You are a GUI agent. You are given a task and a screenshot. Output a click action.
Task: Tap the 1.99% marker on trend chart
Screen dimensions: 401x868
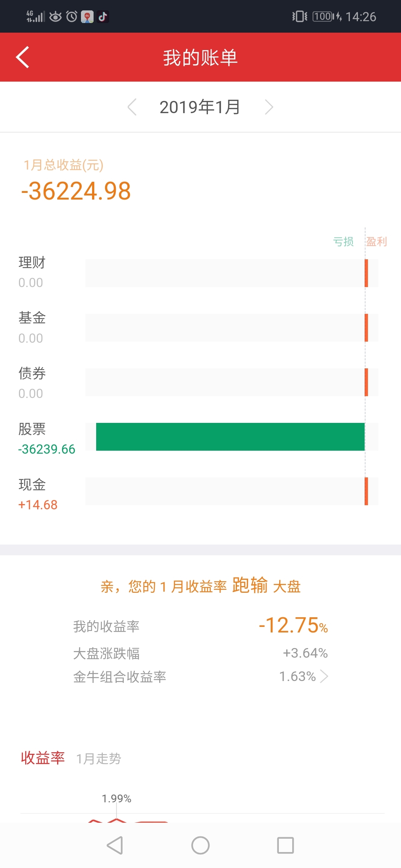click(x=117, y=798)
